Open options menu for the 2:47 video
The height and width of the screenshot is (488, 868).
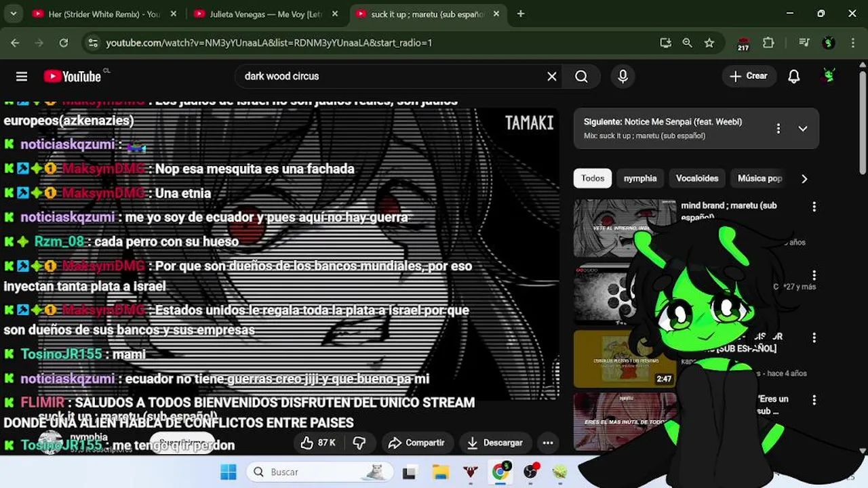(x=814, y=338)
